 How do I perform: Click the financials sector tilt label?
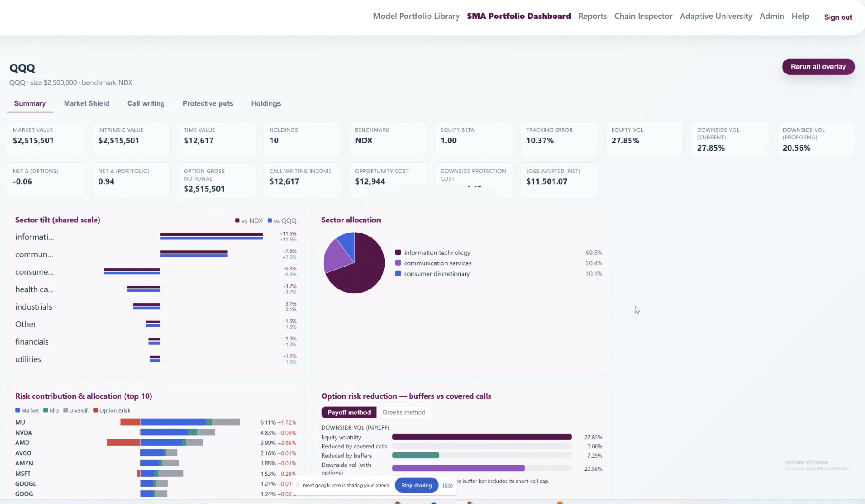pyautogui.click(x=32, y=342)
